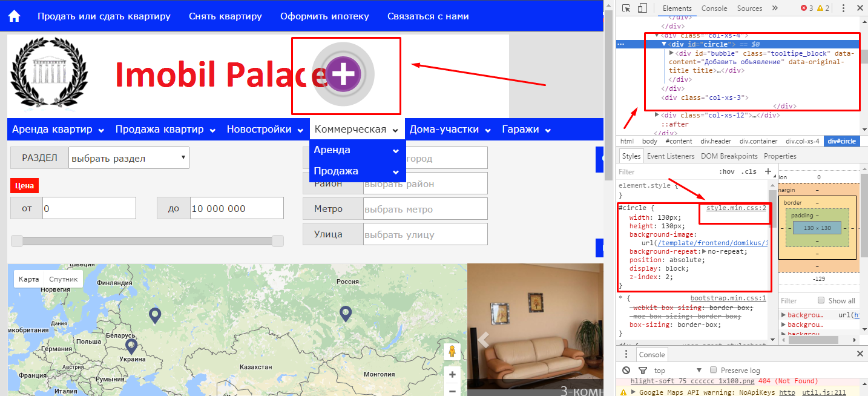Open the 'выбрать раздел' dropdown
The width and height of the screenshot is (868, 396).
pyautogui.click(x=128, y=158)
